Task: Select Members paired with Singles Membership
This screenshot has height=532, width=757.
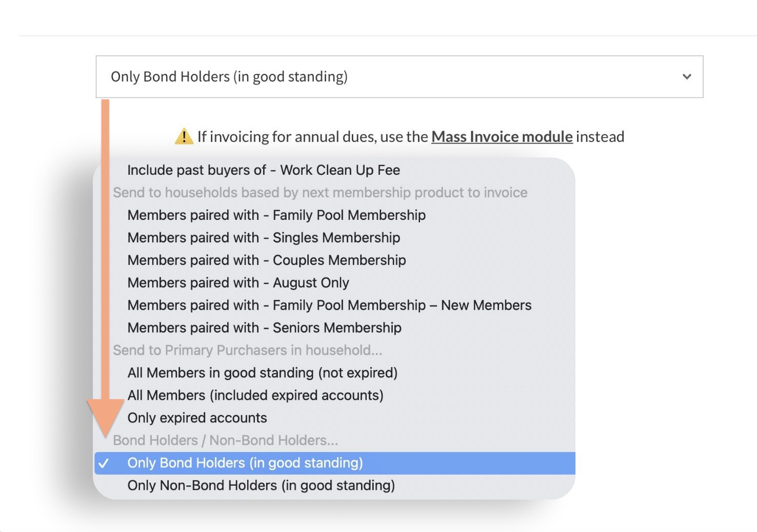Action: click(x=264, y=238)
